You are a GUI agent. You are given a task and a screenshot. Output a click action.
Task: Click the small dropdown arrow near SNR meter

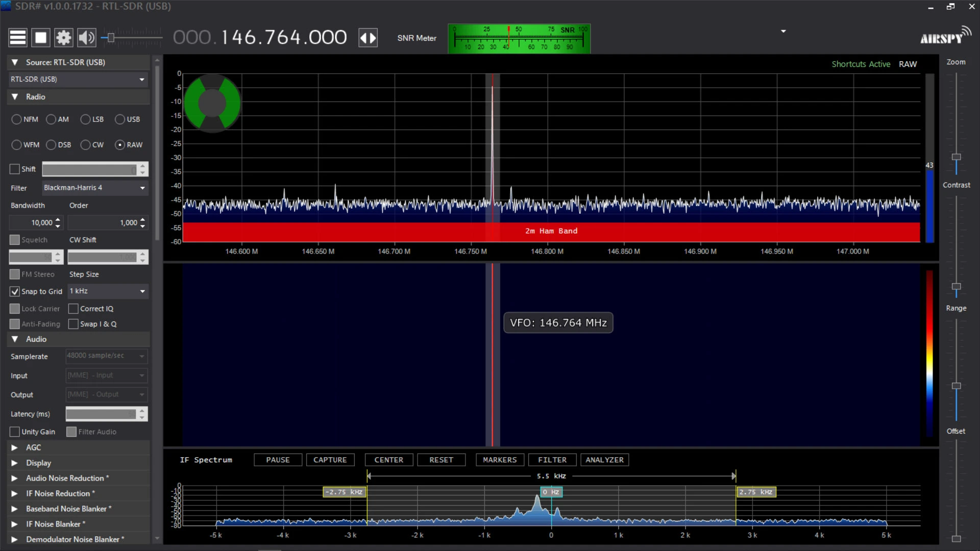pyautogui.click(x=783, y=31)
